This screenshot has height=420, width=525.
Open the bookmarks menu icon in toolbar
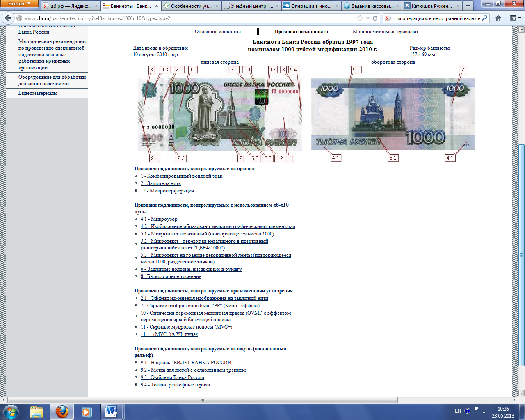pos(515,18)
